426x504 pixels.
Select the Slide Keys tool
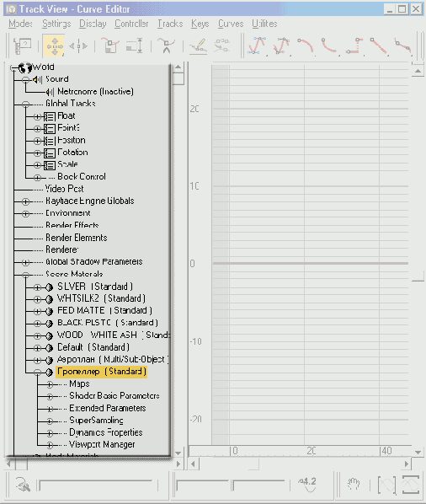(x=78, y=46)
